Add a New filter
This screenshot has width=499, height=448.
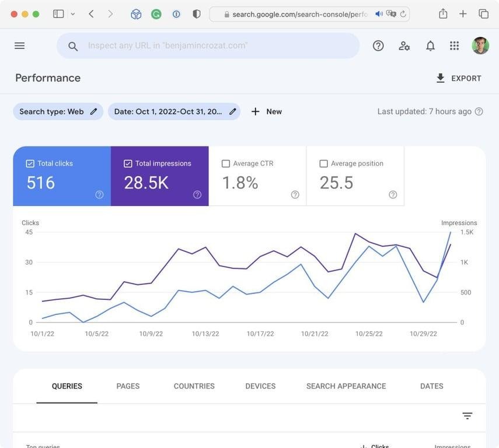click(266, 111)
